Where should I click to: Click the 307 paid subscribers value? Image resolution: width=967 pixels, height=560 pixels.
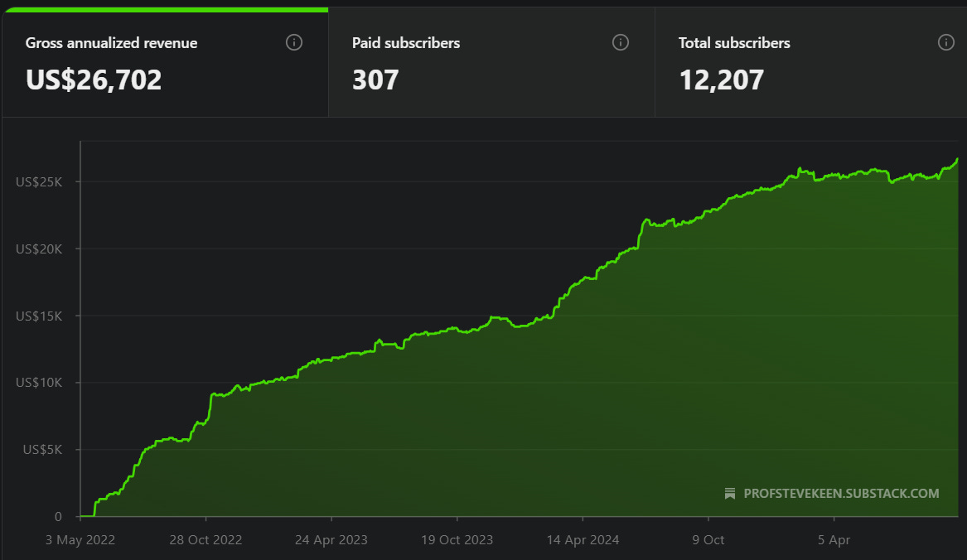[x=375, y=80]
